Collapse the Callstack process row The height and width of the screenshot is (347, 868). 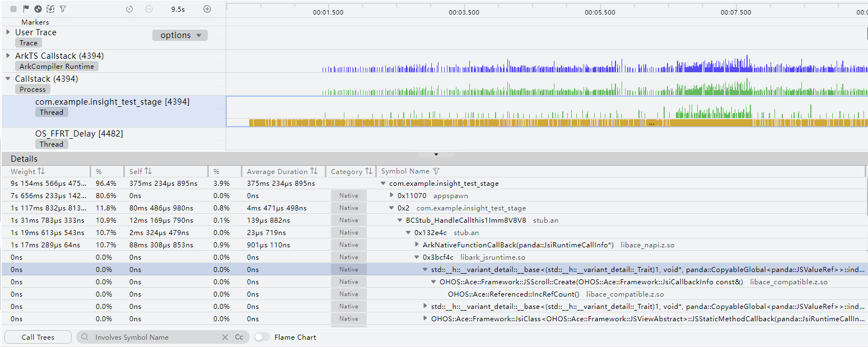8,79
